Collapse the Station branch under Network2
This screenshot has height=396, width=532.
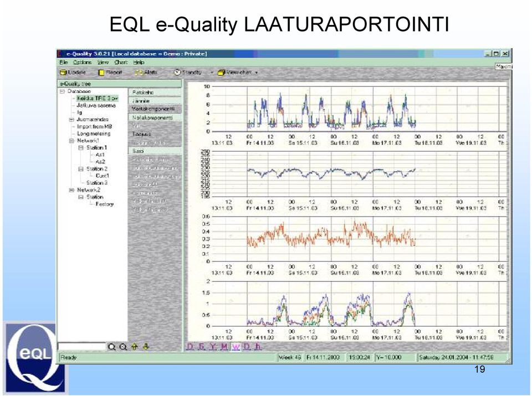[x=81, y=197]
